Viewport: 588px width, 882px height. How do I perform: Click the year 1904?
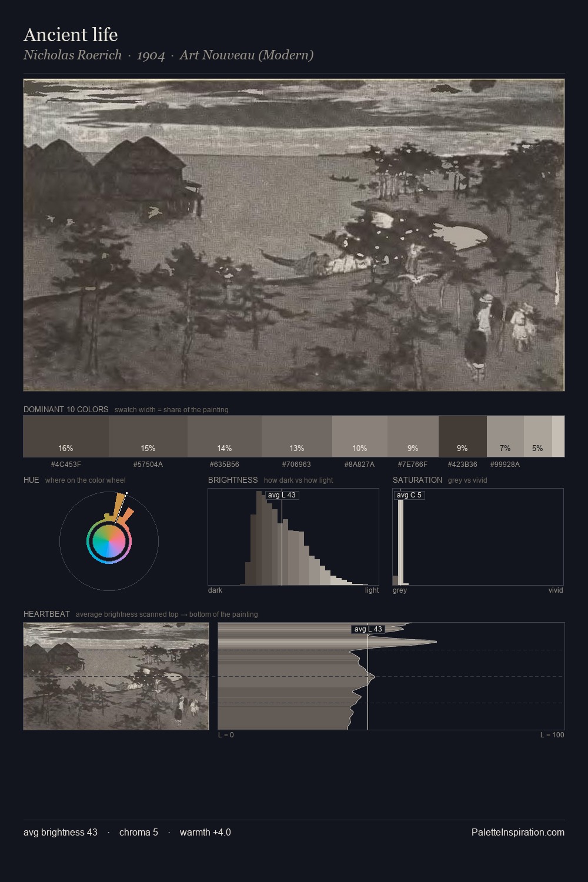[151, 55]
